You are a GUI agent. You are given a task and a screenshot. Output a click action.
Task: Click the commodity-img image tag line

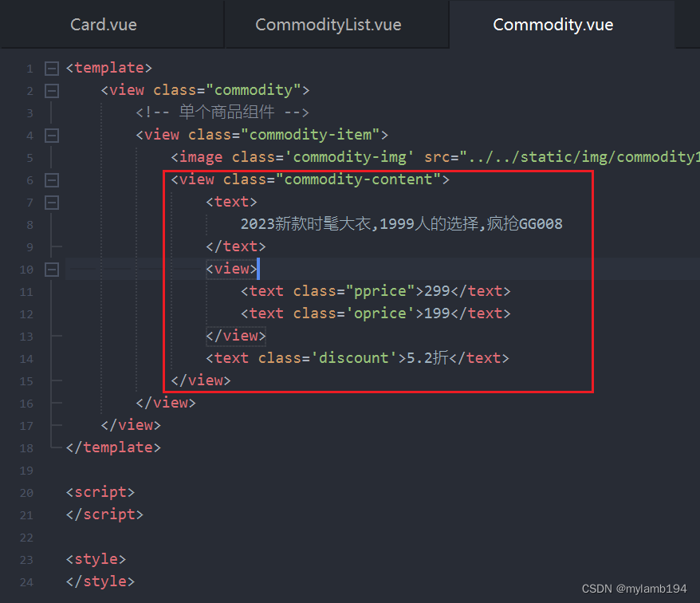(x=435, y=157)
